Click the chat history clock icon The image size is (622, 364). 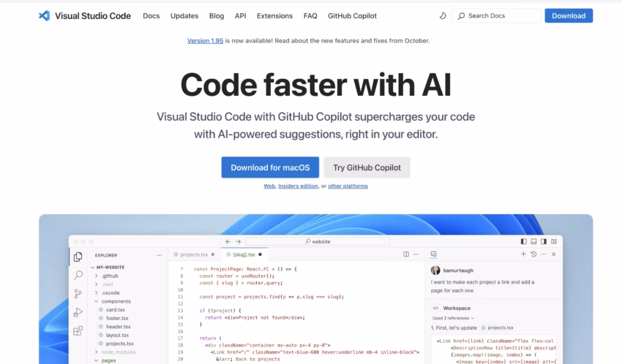(x=533, y=254)
